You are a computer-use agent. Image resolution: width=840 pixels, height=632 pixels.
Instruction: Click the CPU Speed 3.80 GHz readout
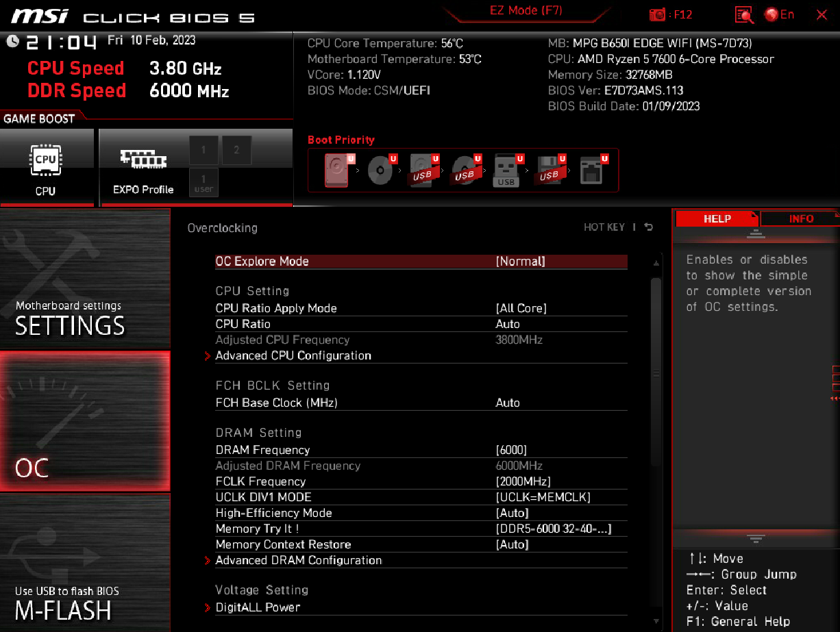click(124, 68)
